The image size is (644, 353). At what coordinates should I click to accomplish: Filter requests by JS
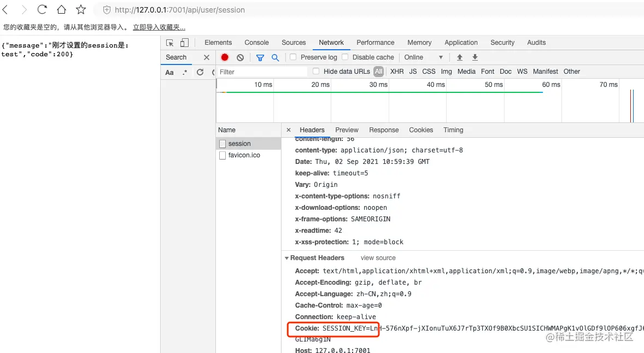pos(413,72)
